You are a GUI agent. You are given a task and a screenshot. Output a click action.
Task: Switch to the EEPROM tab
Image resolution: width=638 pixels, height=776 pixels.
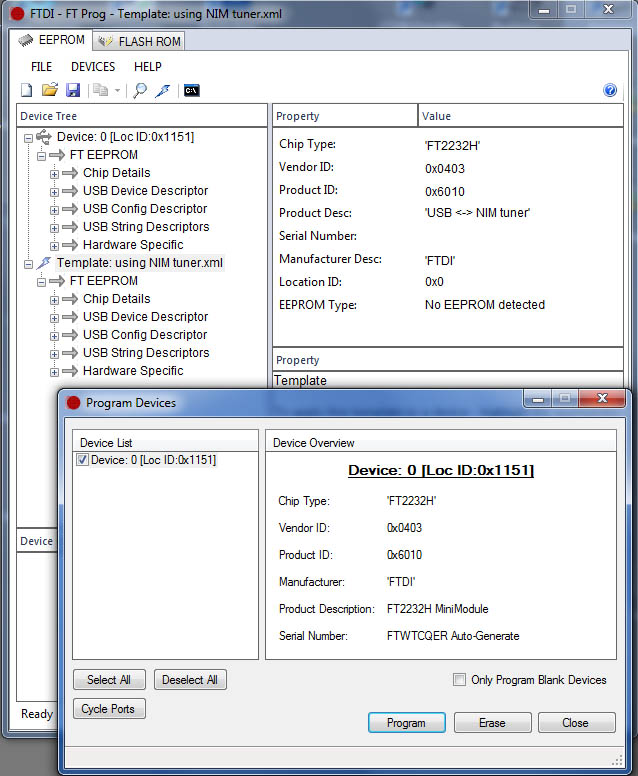(x=51, y=40)
